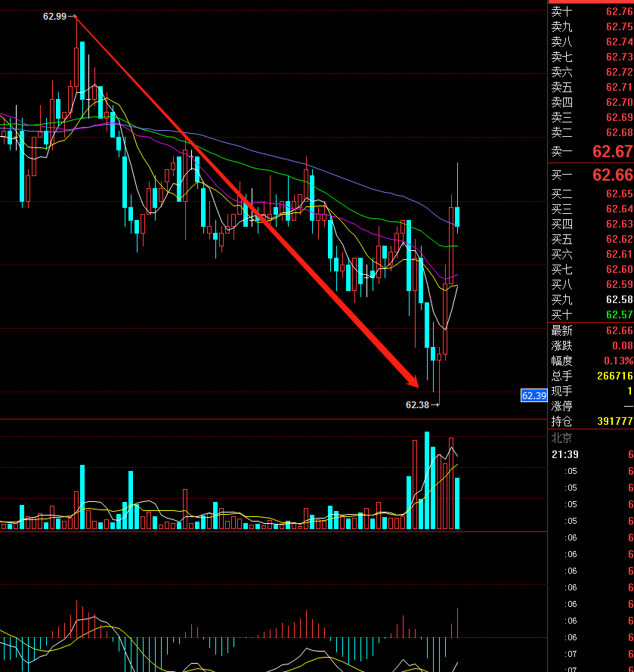Select the 391777 open interest value
This screenshot has width=634, height=672.
click(x=614, y=421)
